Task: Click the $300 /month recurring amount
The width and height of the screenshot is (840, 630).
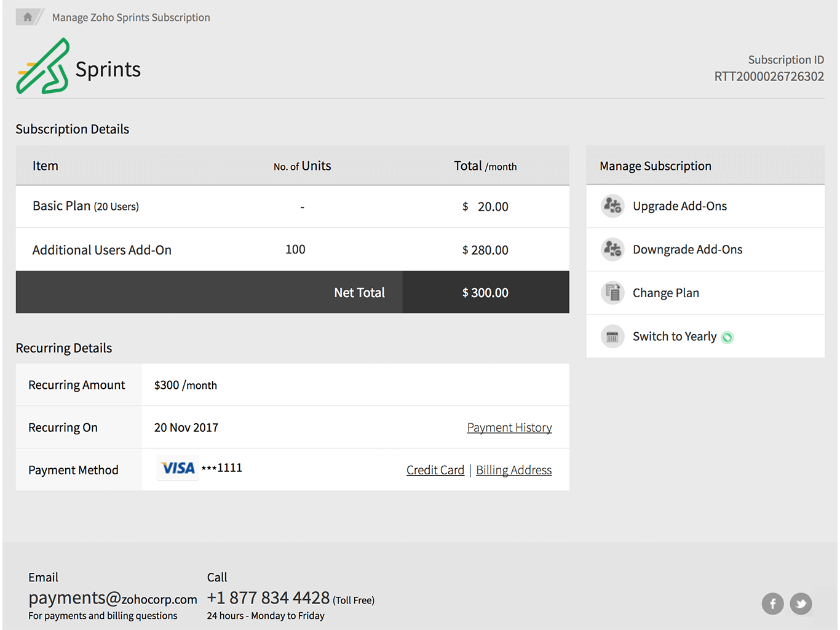Action: click(185, 385)
